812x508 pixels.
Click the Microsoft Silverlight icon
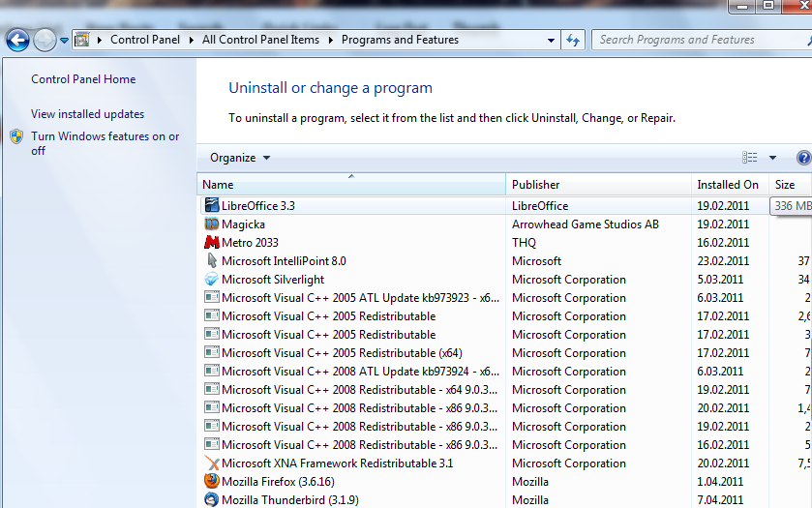[x=211, y=279]
